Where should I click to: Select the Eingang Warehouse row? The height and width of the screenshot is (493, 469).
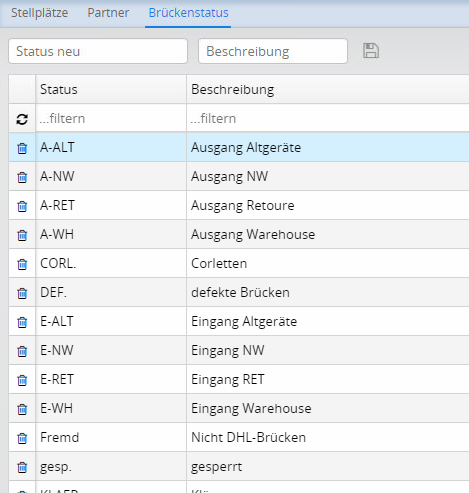coord(239,409)
